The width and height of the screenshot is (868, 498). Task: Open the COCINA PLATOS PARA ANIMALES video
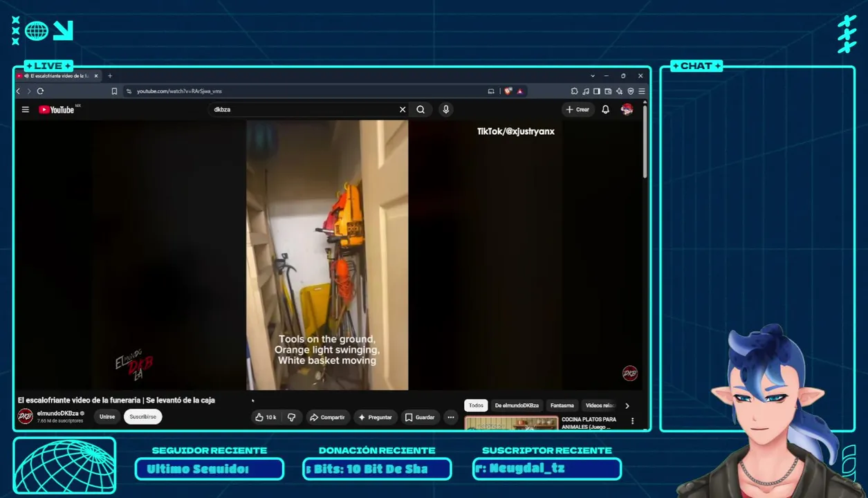(x=589, y=423)
